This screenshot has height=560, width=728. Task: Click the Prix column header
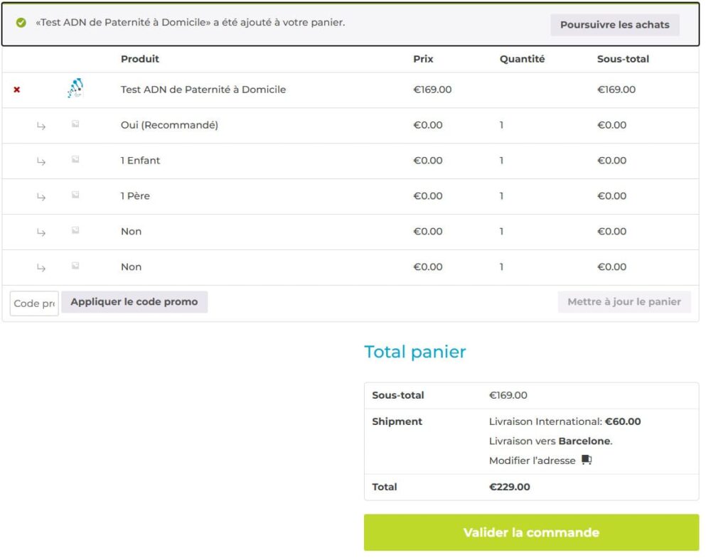click(423, 59)
